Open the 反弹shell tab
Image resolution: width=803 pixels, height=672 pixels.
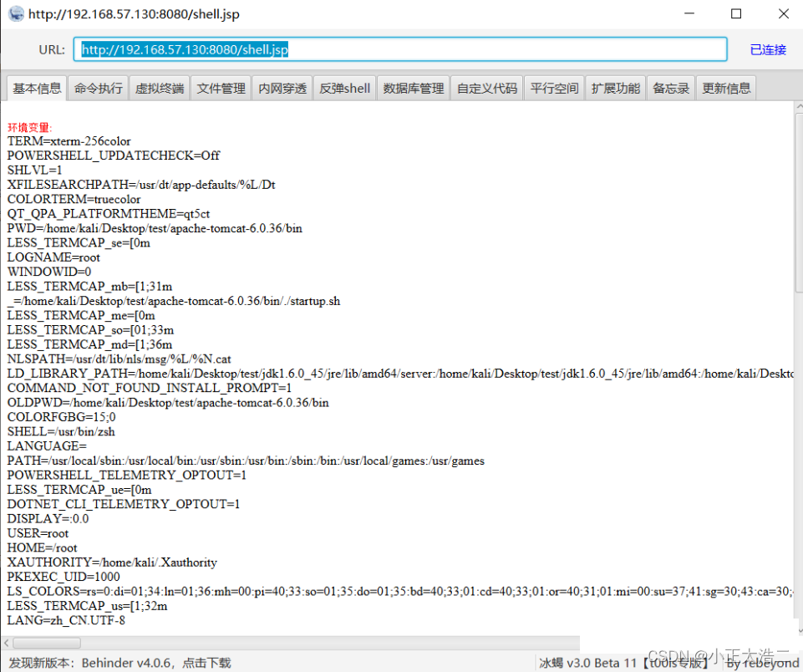tap(343, 87)
